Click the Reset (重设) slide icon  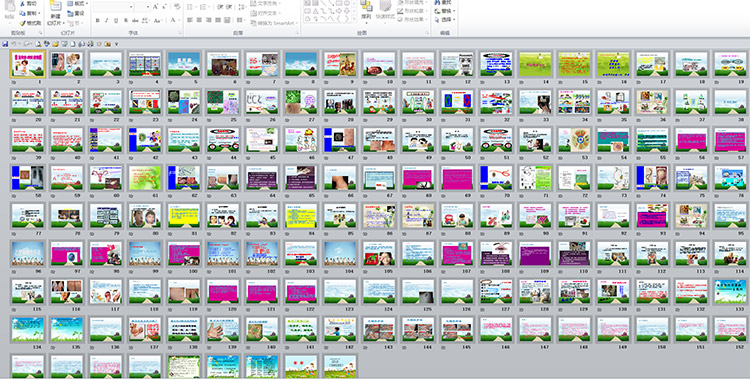(x=70, y=13)
